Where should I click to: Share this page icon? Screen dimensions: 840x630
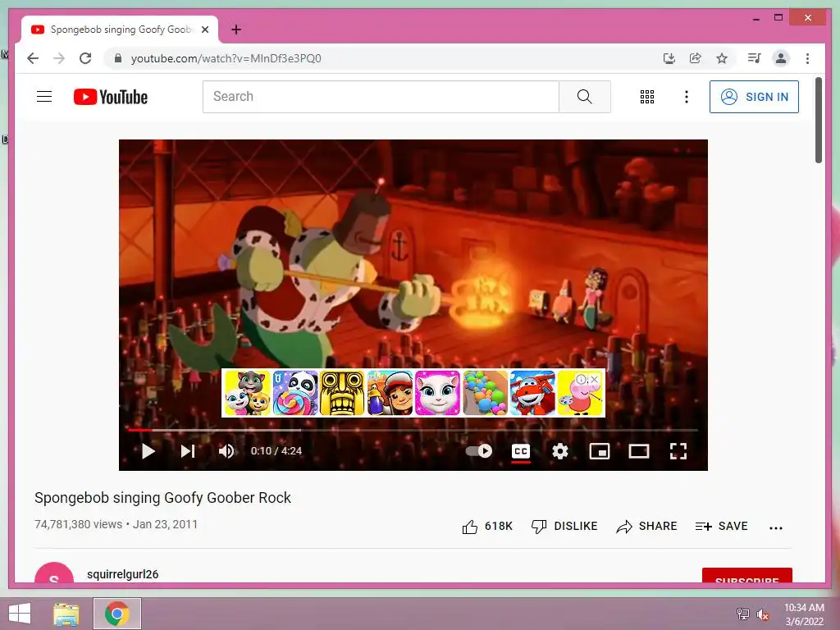696,58
